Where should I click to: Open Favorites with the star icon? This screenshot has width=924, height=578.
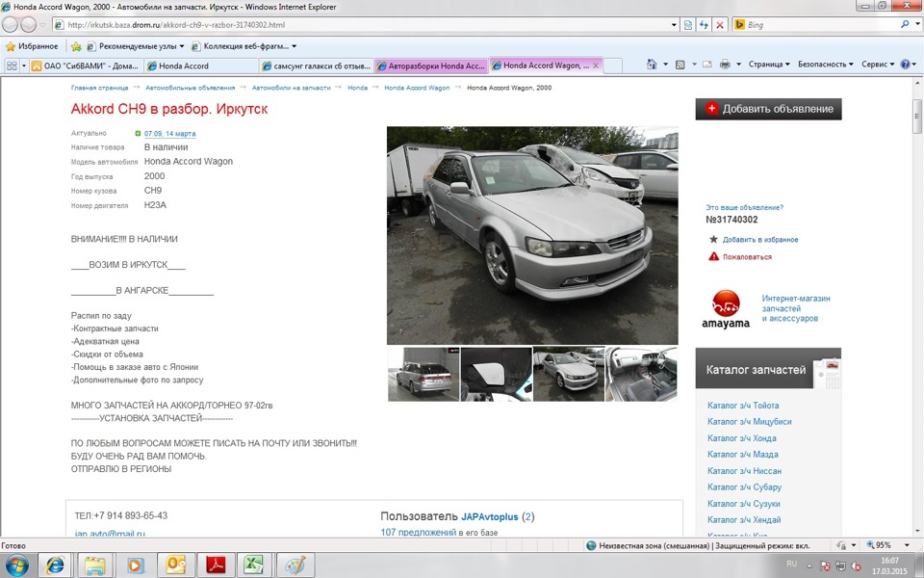pyautogui.click(x=10, y=46)
